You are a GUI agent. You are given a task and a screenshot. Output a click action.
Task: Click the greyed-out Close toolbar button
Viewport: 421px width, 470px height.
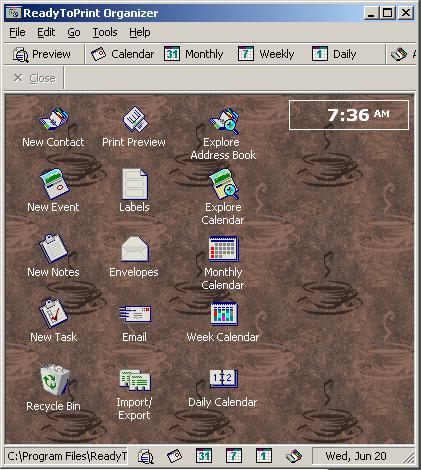(x=34, y=78)
